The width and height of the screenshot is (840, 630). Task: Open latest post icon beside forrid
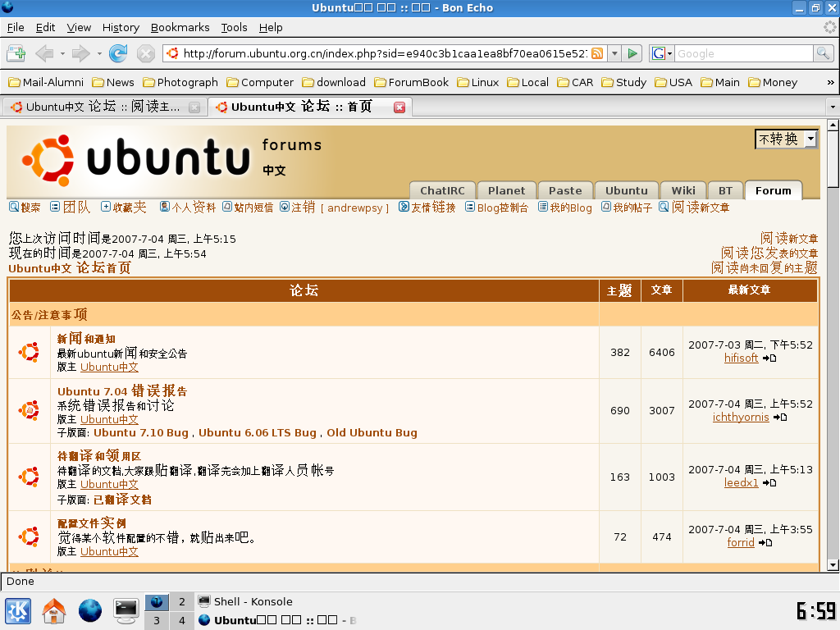click(765, 543)
